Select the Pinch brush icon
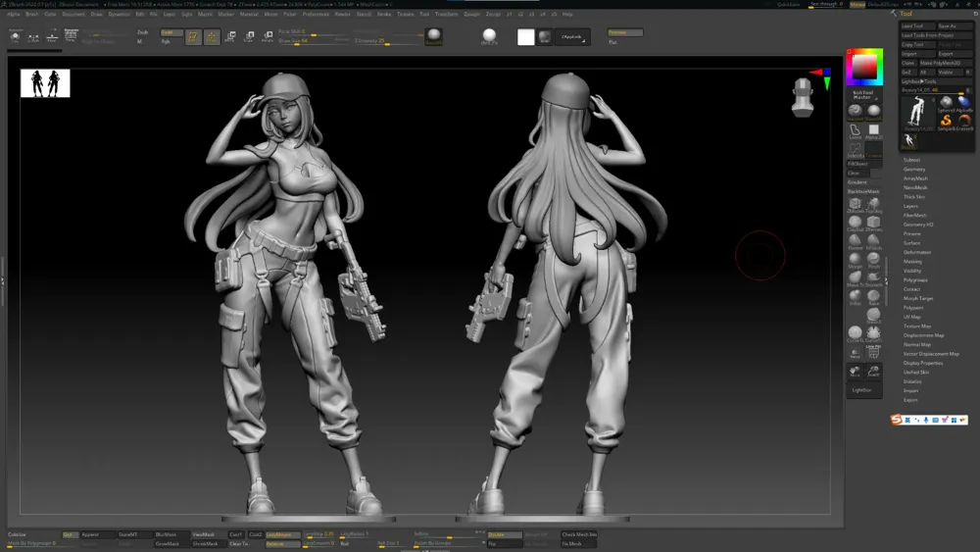The height and width of the screenshot is (552, 980). click(873, 260)
